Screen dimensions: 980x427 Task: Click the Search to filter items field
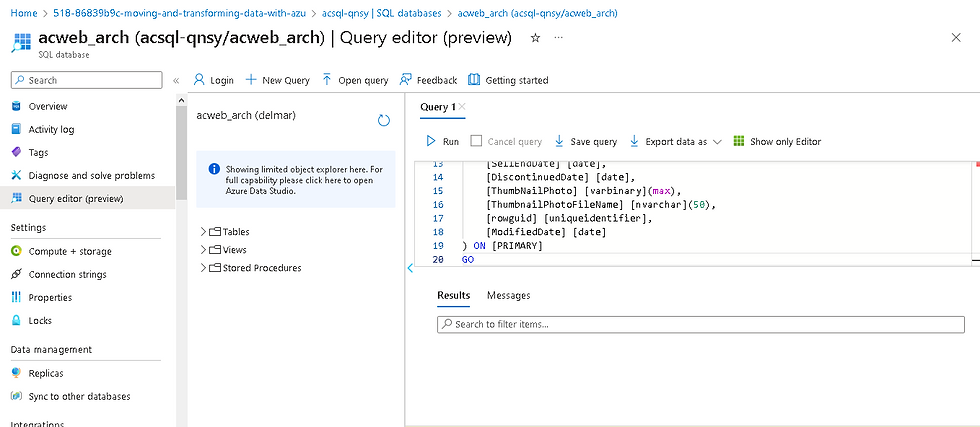[x=700, y=324]
